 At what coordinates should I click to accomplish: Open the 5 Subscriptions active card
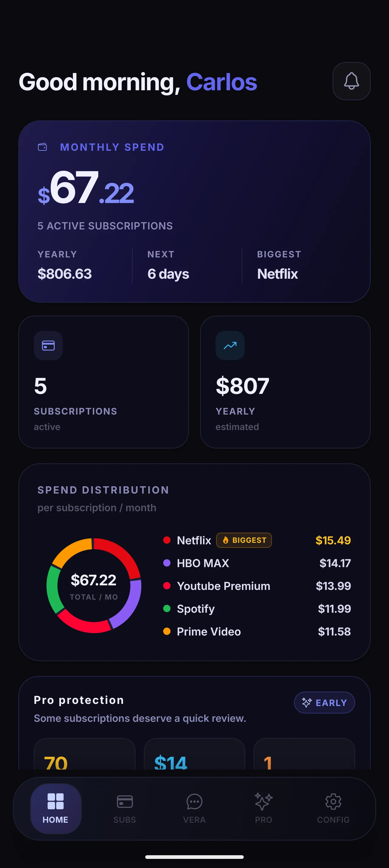103,382
